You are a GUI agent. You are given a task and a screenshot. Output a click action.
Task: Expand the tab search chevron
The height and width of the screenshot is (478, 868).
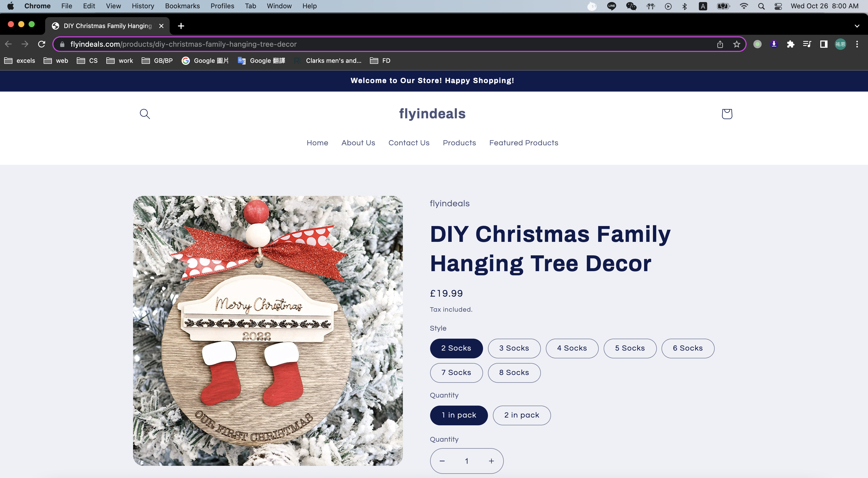coord(857,26)
